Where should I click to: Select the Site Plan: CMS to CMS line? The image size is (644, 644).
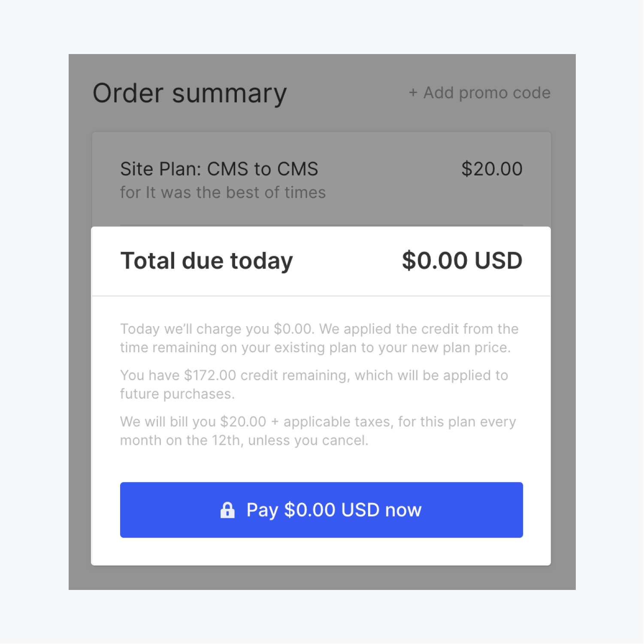click(x=219, y=169)
